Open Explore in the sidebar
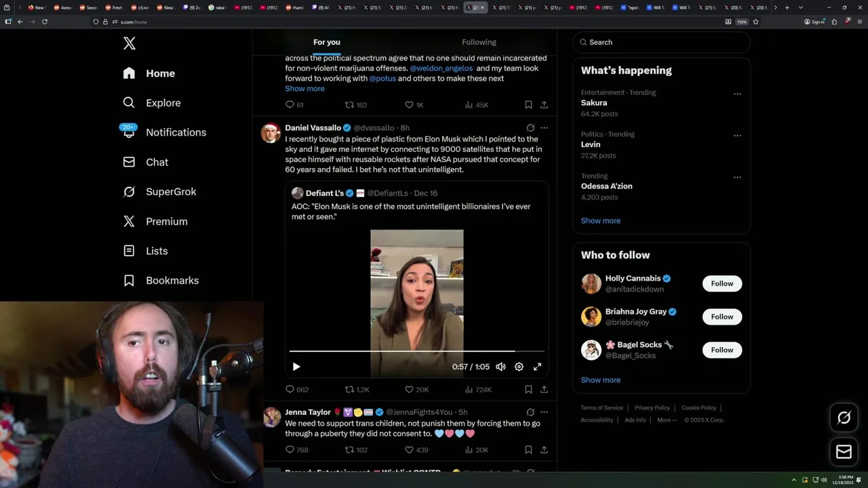This screenshot has width=868, height=488. 152,103
